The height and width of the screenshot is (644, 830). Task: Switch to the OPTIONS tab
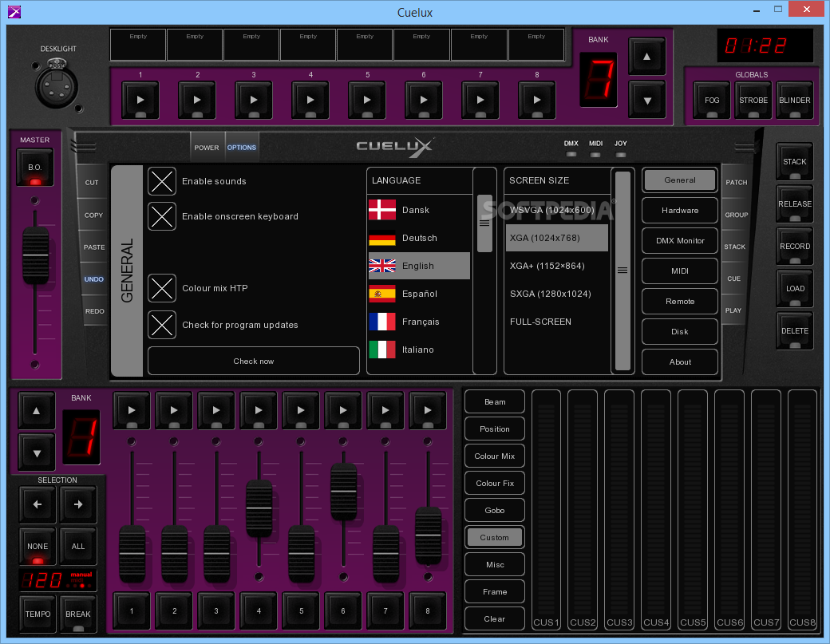241,148
